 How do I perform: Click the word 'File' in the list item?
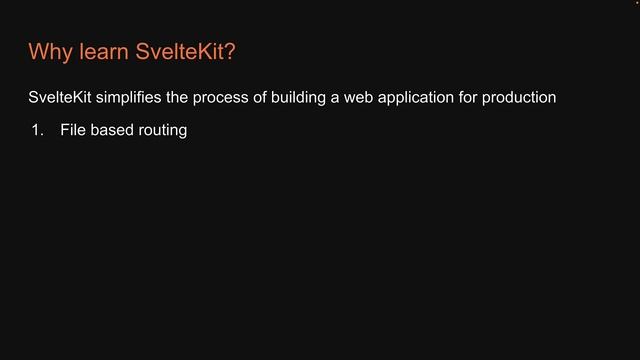pyautogui.click(x=73, y=130)
